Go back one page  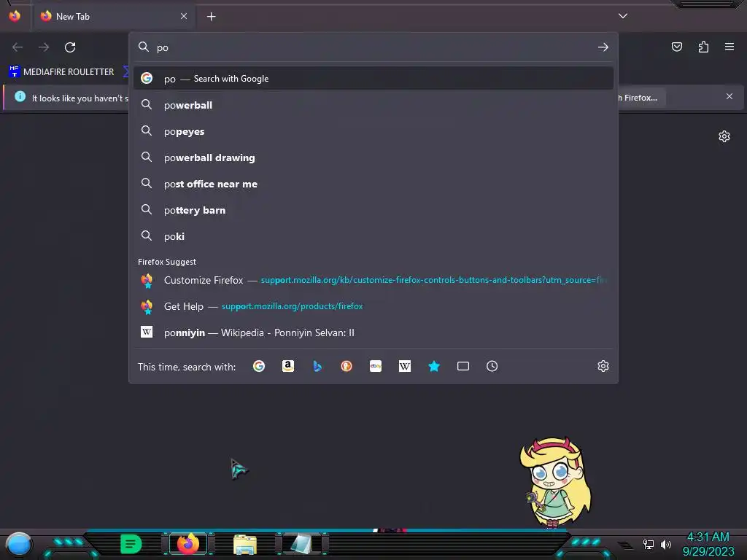(x=18, y=47)
